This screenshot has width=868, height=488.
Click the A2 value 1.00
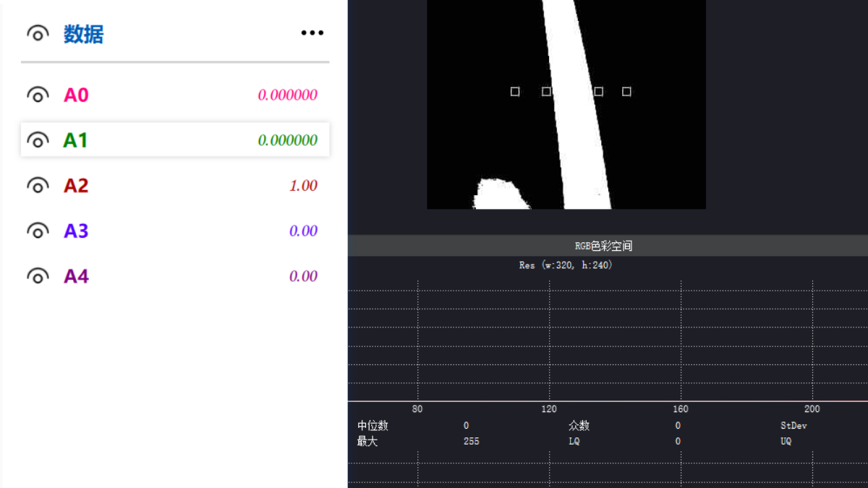(x=304, y=186)
